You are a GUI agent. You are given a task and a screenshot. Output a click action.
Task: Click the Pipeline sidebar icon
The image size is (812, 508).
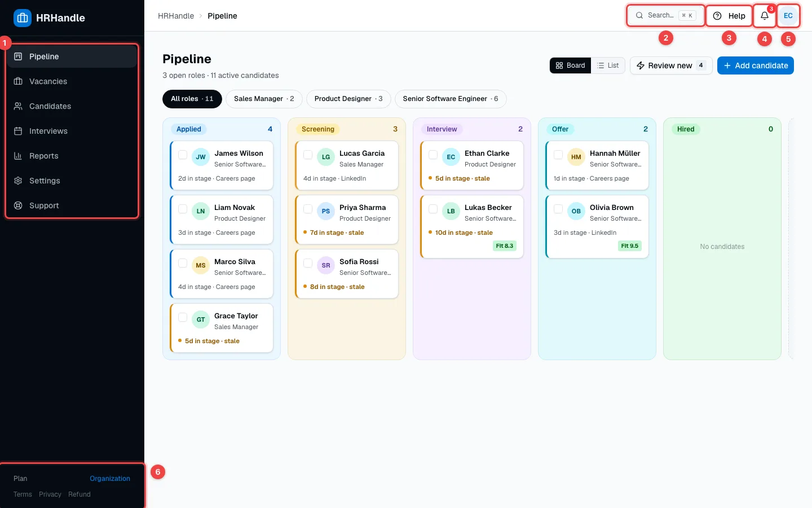(x=18, y=56)
